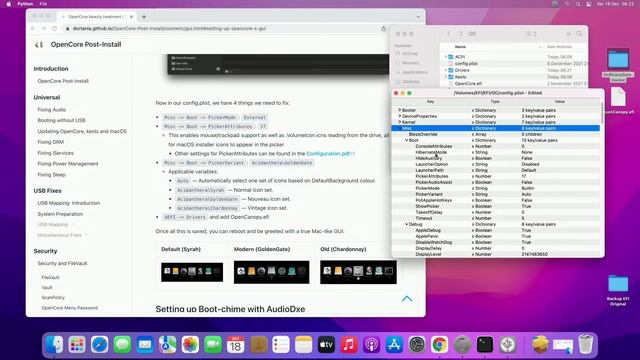Viewport: 640px width, 360px height.
Task: Click Old (Chardonnay) picker preview image
Action: point(358,272)
